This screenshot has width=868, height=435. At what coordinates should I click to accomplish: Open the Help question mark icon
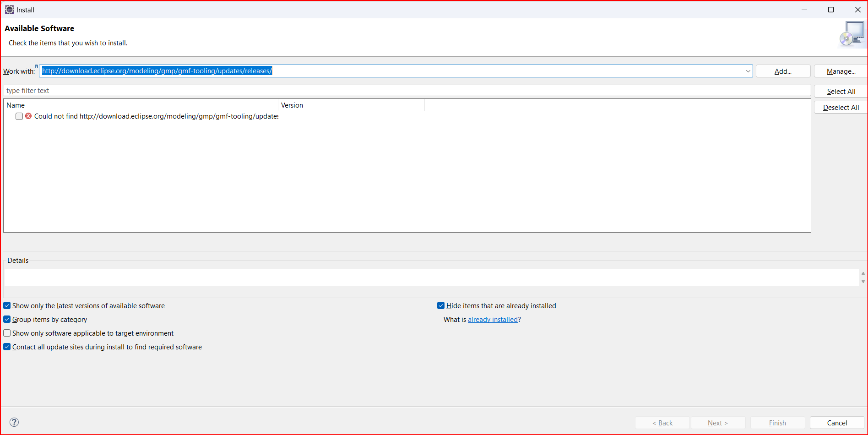pyautogui.click(x=14, y=422)
